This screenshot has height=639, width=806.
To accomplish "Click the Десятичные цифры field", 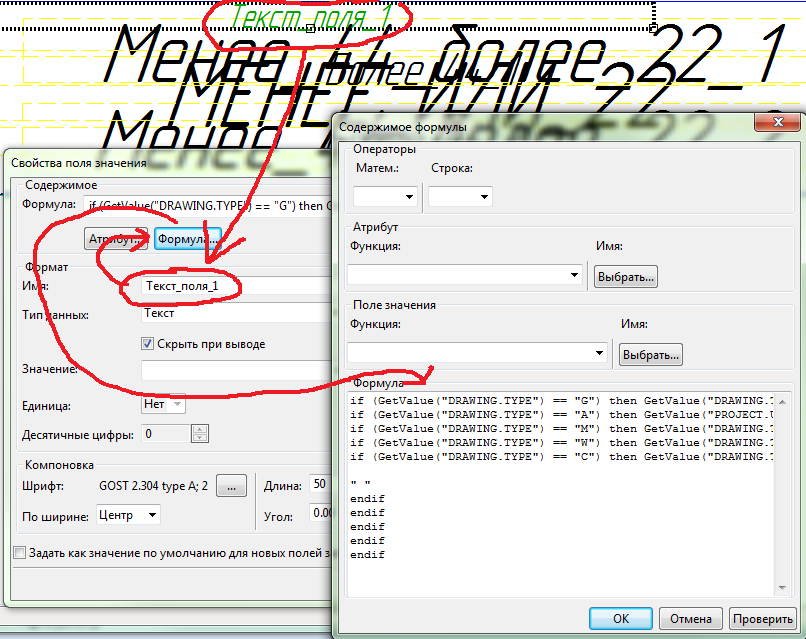I will 166,434.
